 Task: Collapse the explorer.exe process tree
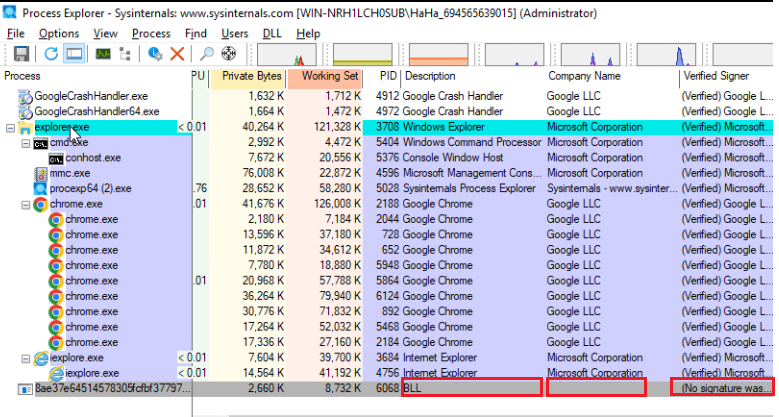tap(10, 128)
